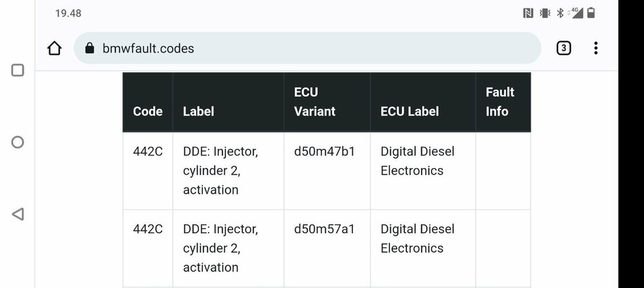
Task: Click the Code column header
Action: pyautogui.click(x=147, y=111)
